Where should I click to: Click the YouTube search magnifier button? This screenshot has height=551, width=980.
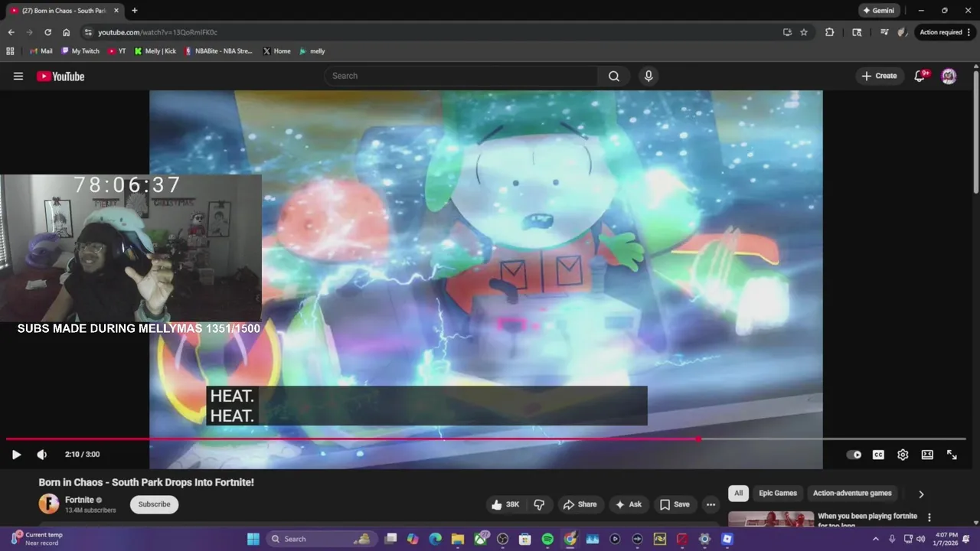(614, 76)
